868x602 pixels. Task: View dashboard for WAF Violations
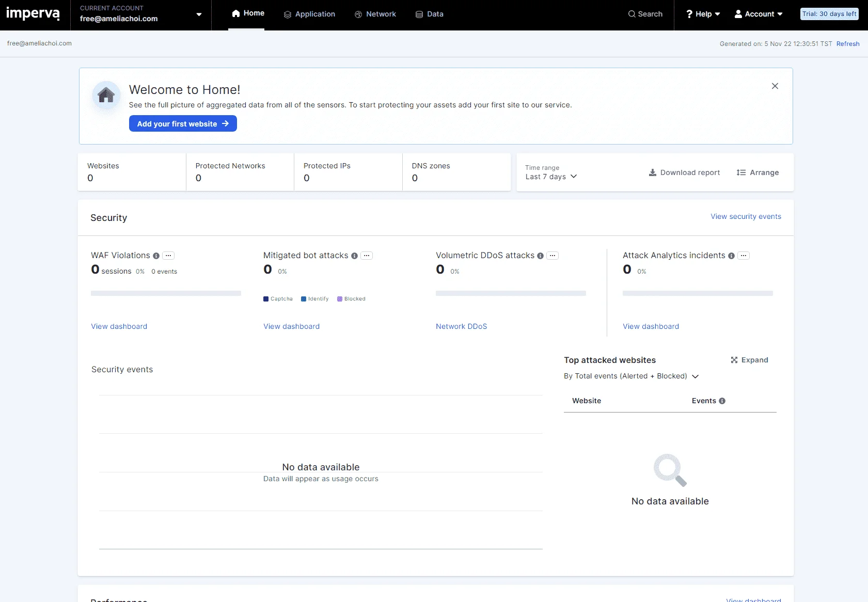[x=119, y=326]
